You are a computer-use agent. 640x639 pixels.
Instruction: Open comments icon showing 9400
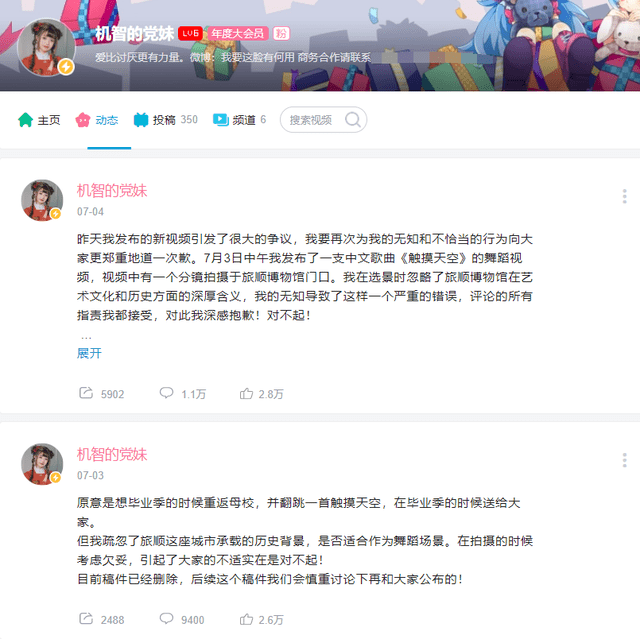coord(166,619)
